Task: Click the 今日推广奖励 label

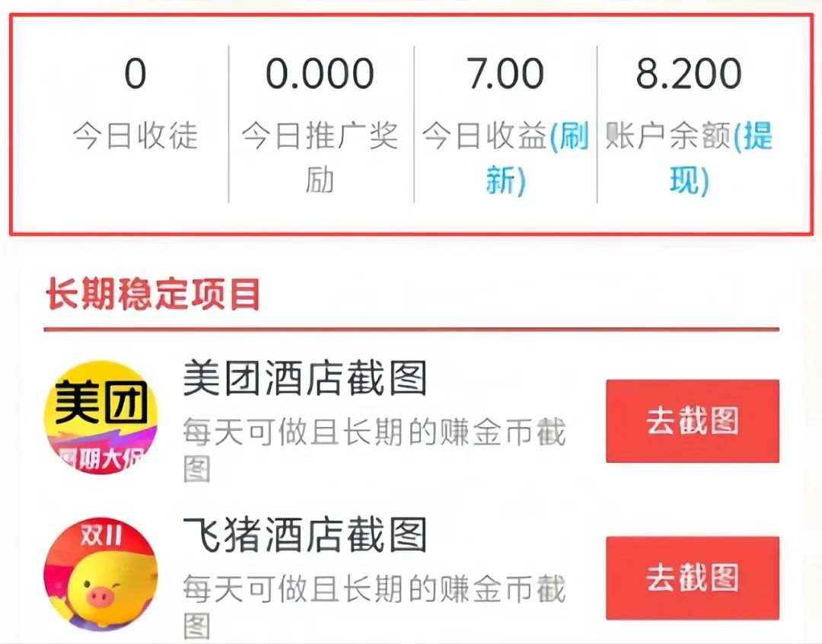Action: pos(320,158)
